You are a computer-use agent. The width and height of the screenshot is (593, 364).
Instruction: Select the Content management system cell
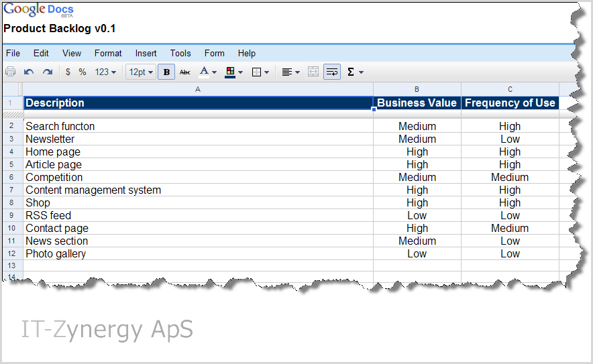tap(198, 190)
